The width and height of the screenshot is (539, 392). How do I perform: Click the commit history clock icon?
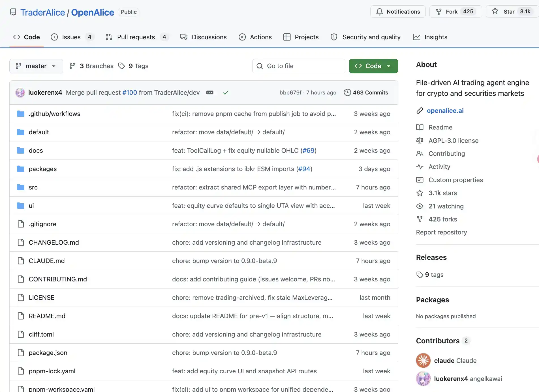tap(347, 92)
